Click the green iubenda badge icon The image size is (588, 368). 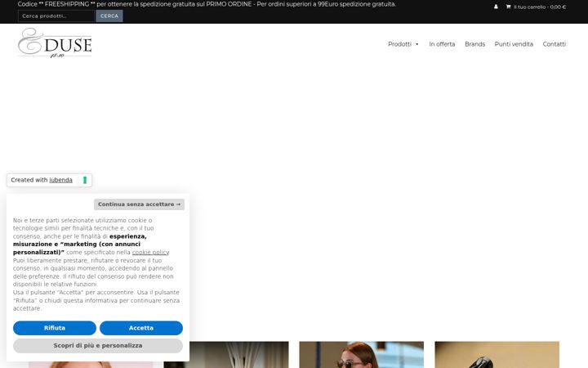[85, 180]
